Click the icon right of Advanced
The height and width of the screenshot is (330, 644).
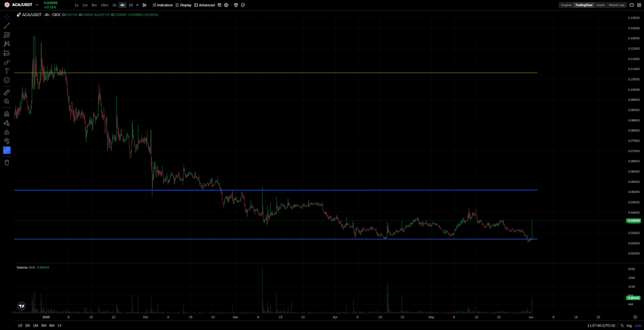(219, 5)
